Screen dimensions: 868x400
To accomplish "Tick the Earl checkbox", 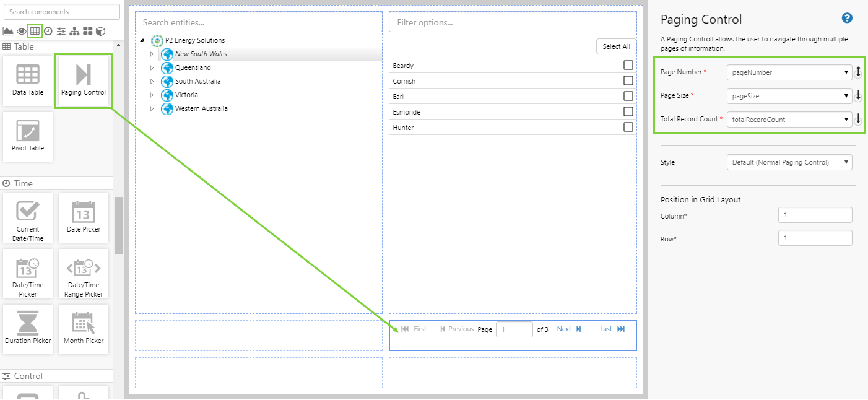I will tap(628, 96).
